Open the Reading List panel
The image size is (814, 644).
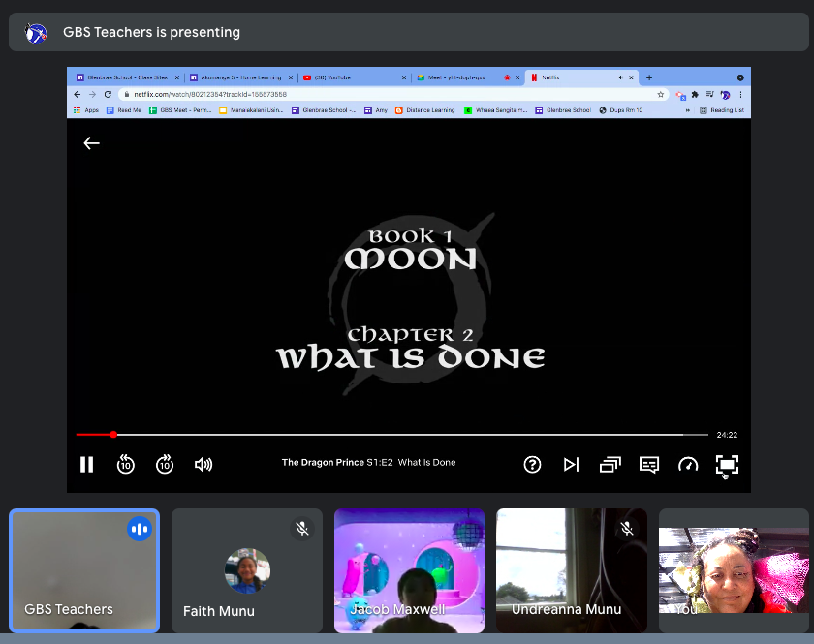pos(722,110)
